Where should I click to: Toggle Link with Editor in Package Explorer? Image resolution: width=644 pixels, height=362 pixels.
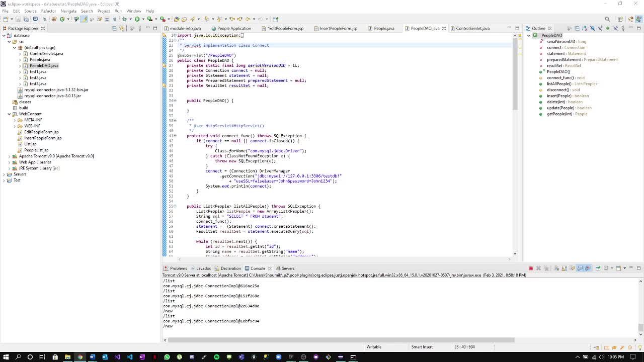pyautogui.click(x=121, y=28)
